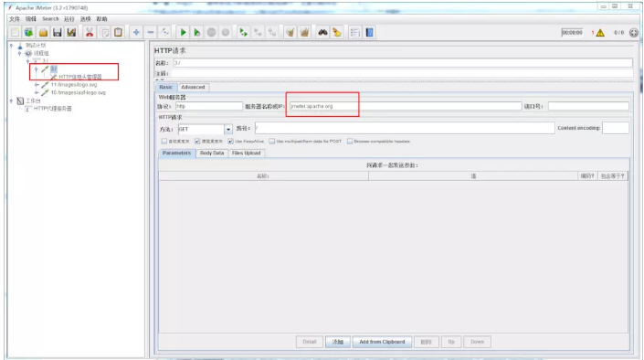This screenshot has height=360, width=644.
Task: Open the 编辑 menu
Action: (x=31, y=19)
